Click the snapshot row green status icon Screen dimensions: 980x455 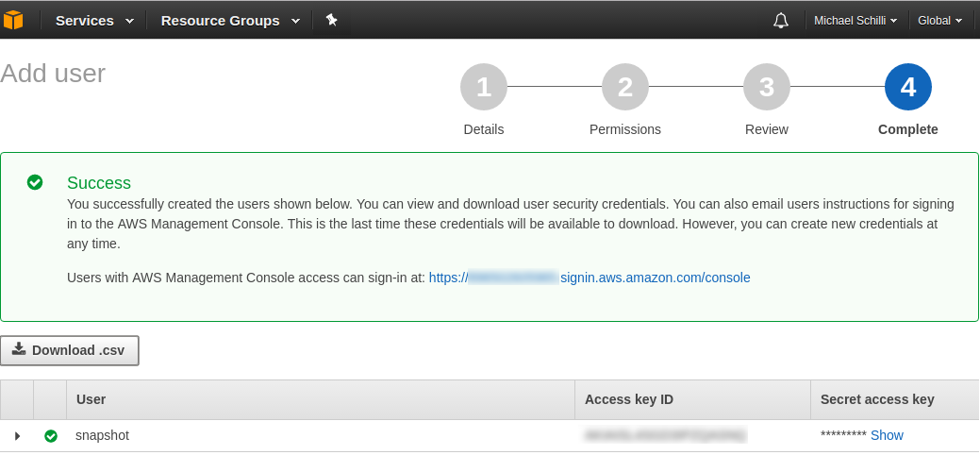point(51,435)
